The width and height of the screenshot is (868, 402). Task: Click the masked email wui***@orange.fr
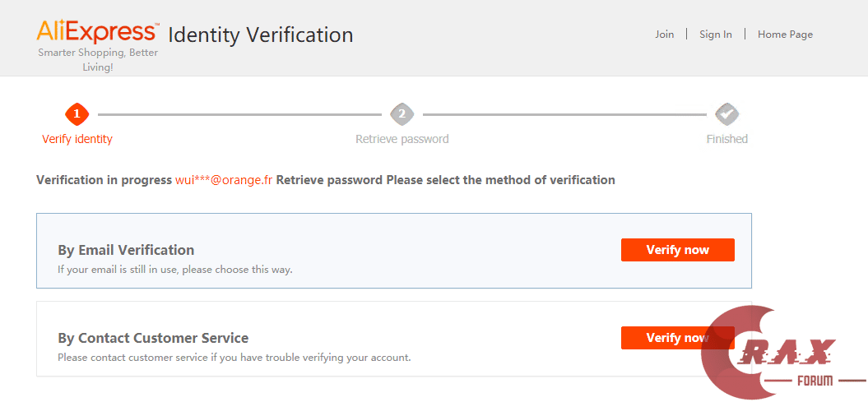click(224, 180)
